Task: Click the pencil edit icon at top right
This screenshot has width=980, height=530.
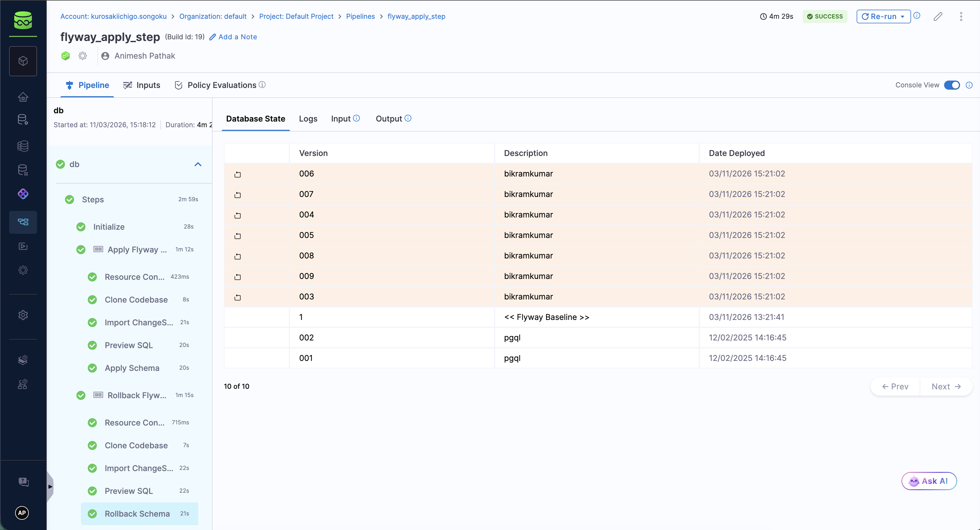Action: (938, 16)
